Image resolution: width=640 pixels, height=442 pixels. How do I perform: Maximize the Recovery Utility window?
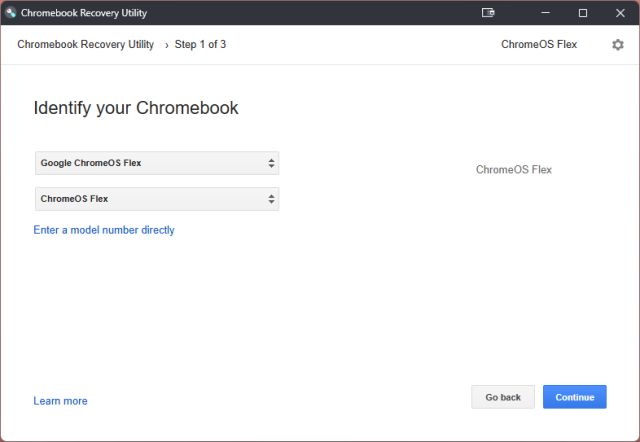click(582, 13)
